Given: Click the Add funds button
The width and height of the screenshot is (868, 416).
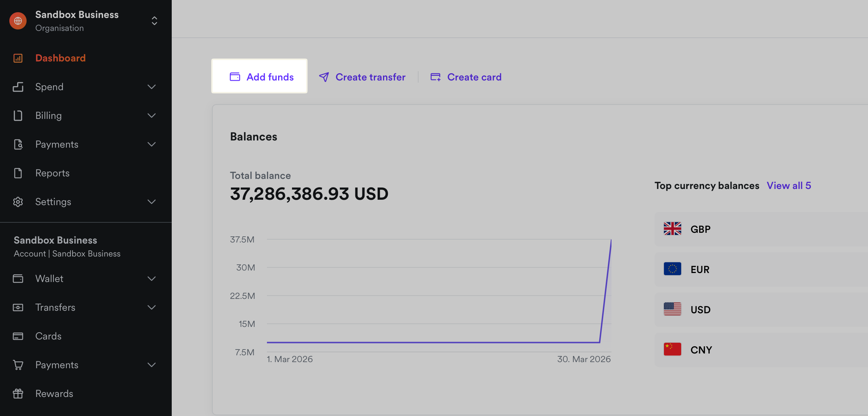Looking at the screenshot, I should 259,77.
